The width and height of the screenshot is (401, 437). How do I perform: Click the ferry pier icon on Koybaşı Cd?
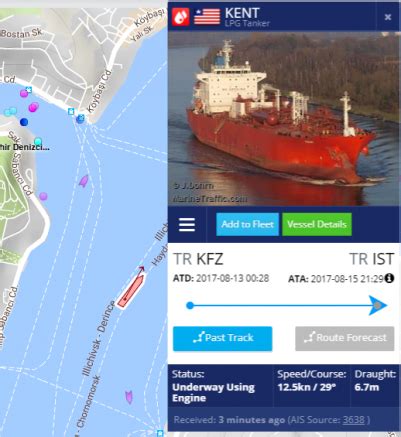(x=71, y=111)
